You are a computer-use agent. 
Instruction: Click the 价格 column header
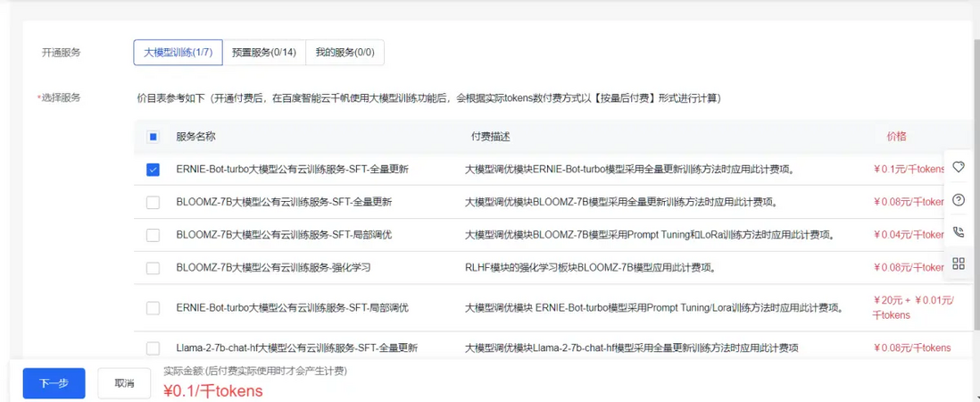[x=896, y=137]
